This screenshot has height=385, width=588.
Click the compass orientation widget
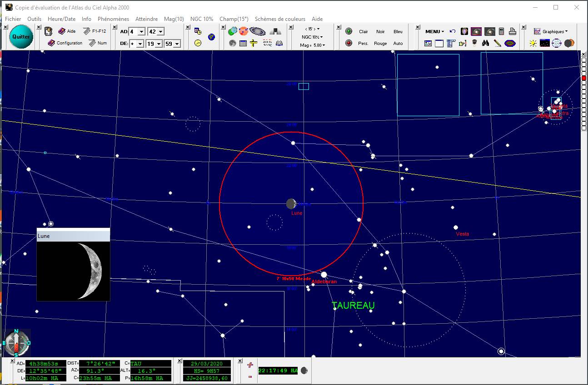[16, 343]
